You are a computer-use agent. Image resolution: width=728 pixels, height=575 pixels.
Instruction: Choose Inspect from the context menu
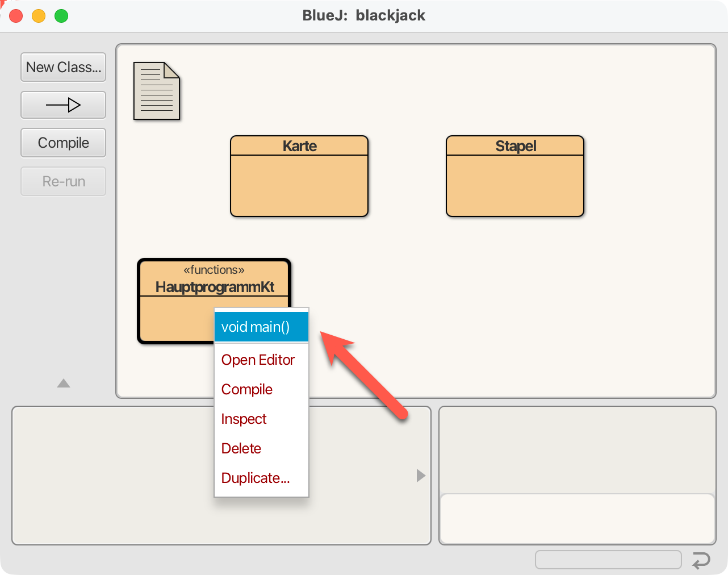pos(244,419)
